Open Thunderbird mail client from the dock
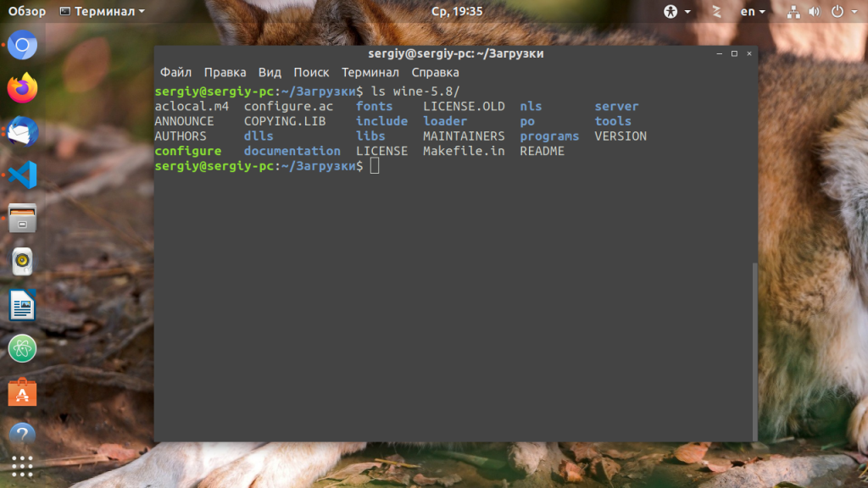 20,130
